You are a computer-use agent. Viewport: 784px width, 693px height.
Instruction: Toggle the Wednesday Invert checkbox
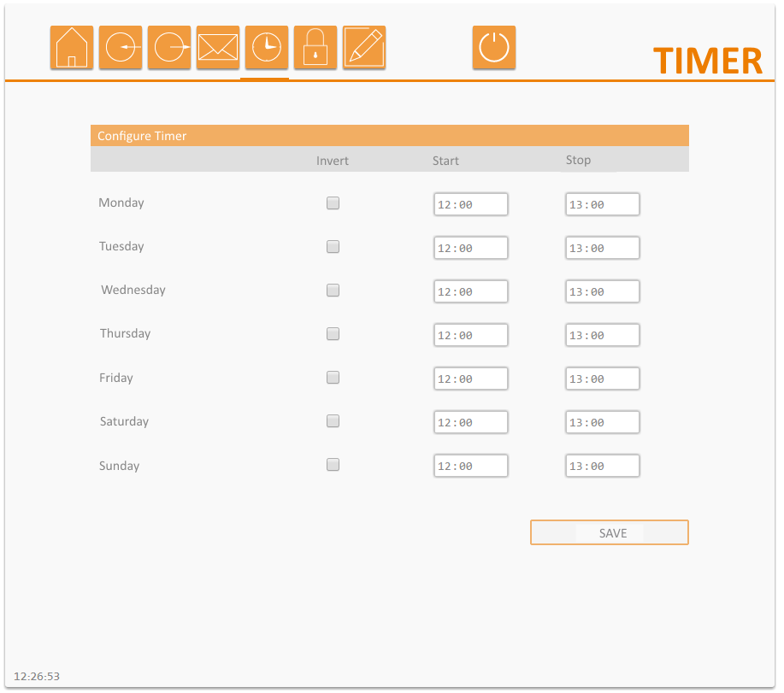[x=333, y=291]
